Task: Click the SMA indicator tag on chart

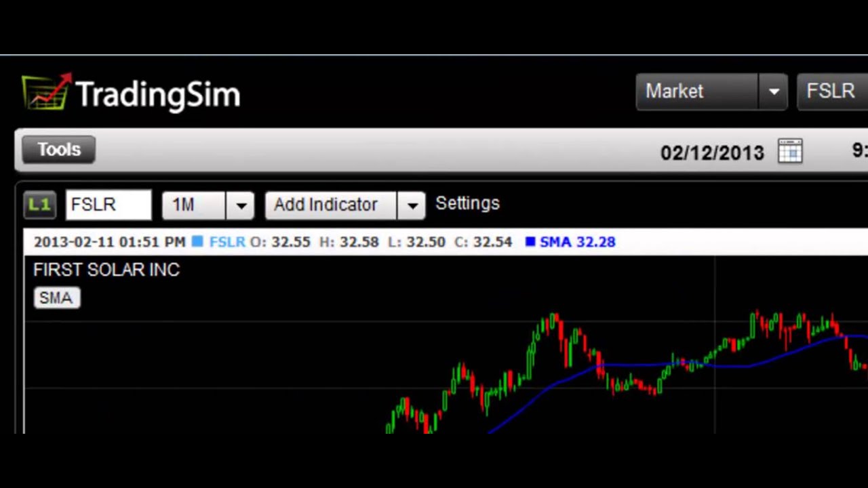Action: point(56,298)
